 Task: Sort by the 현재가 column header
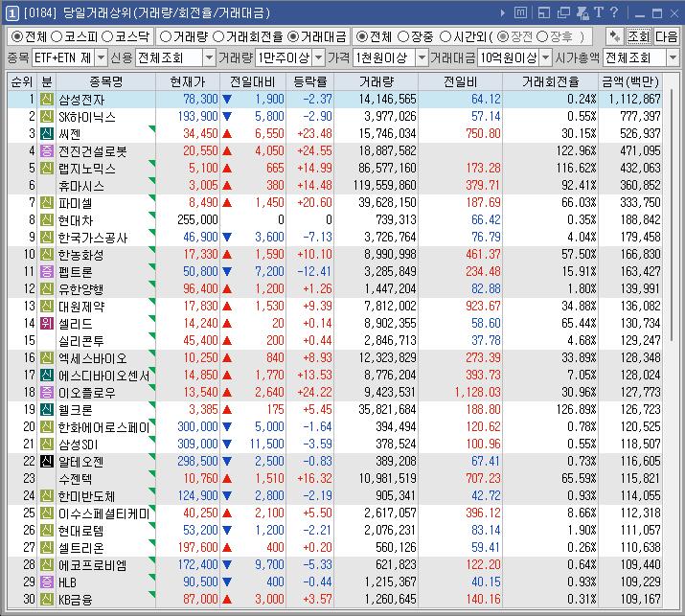[x=188, y=81]
